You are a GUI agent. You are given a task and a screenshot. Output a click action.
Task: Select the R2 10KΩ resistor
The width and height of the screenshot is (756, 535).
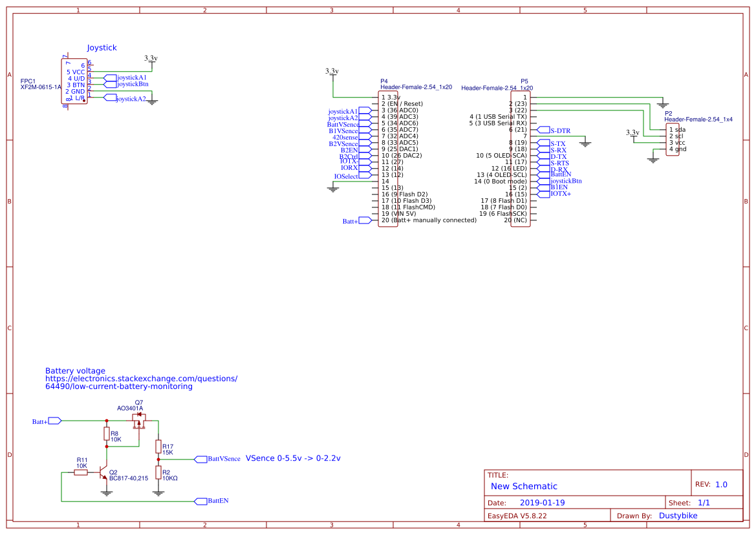coord(158,472)
